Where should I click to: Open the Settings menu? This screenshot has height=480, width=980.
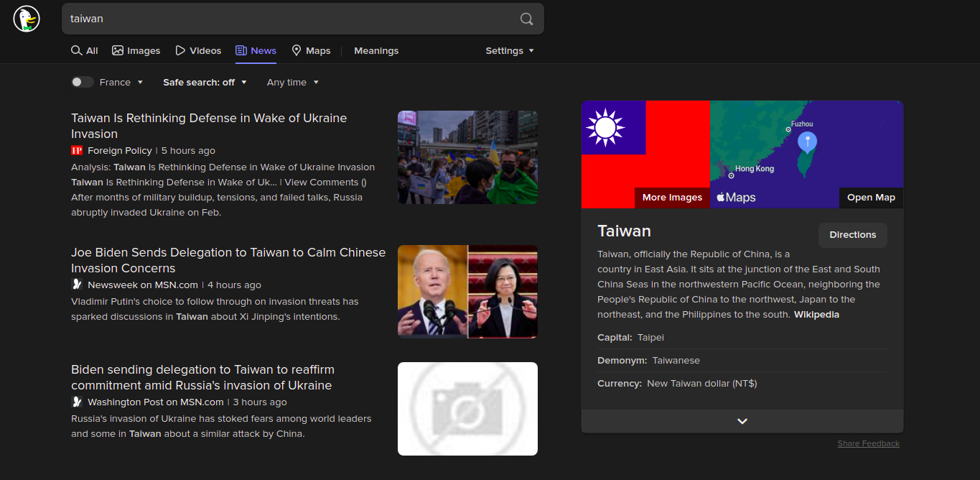[x=509, y=51]
